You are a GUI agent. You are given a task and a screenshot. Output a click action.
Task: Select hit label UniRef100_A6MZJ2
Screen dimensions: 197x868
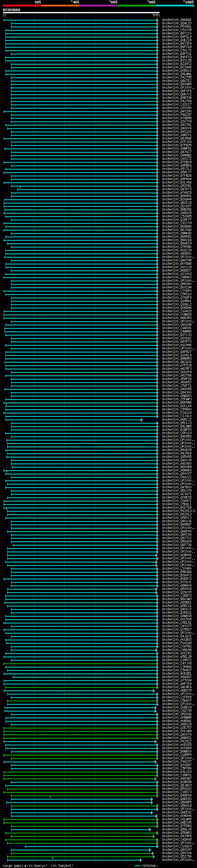(176, 419)
